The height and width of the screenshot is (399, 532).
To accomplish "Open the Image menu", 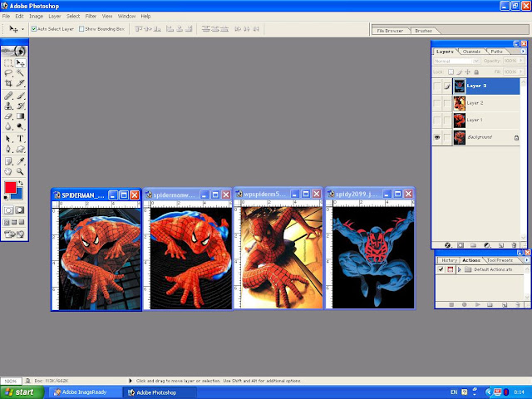I will [36, 17].
